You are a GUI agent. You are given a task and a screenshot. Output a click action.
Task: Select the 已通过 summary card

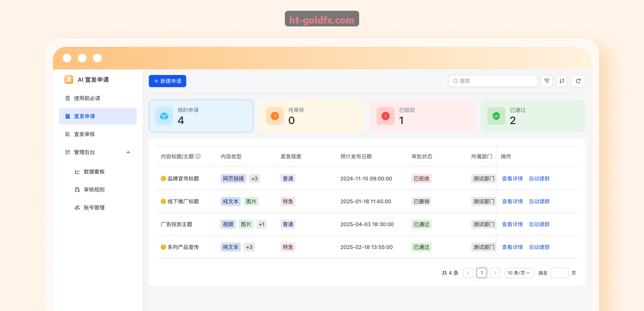(x=533, y=116)
